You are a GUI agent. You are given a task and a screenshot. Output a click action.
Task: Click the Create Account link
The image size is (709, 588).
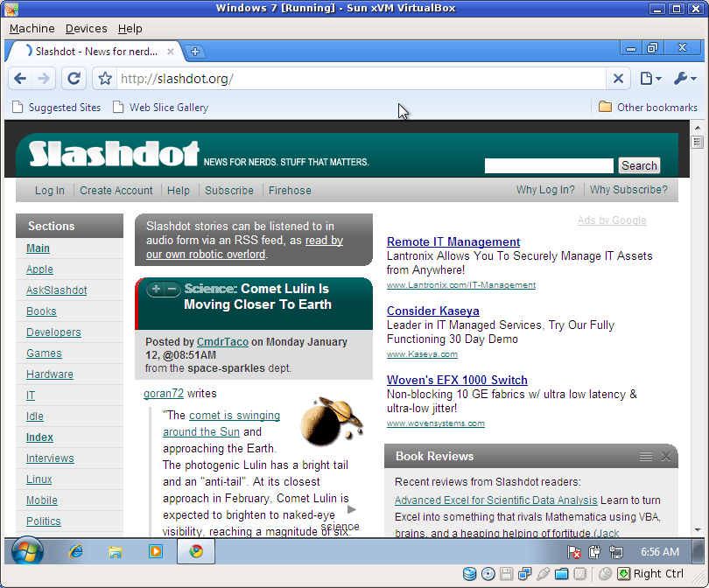116,190
